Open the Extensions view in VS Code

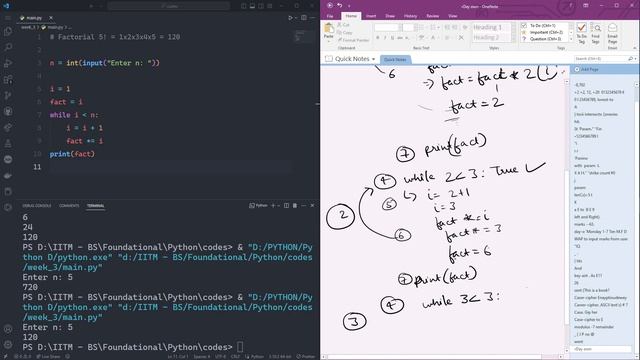(8, 80)
